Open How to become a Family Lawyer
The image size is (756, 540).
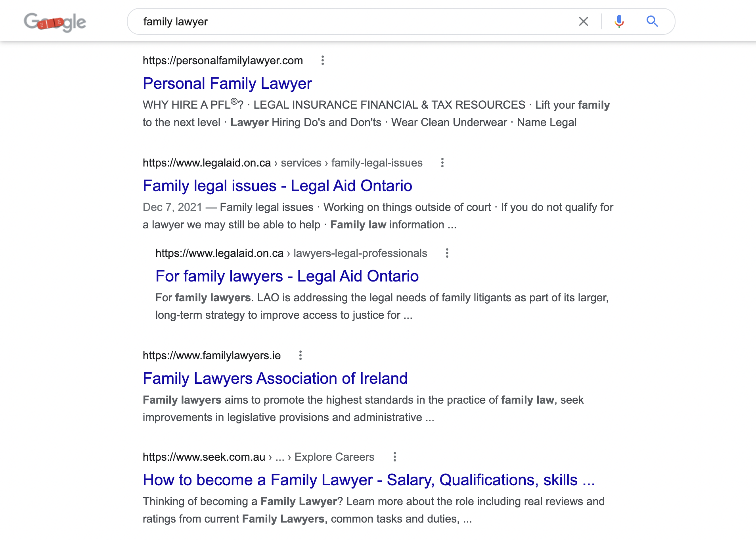click(369, 480)
